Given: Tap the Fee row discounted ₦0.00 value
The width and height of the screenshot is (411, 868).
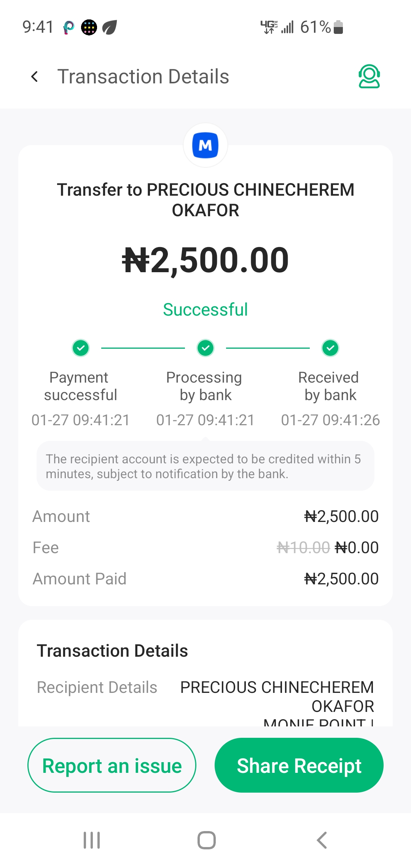Looking at the screenshot, I should point(357,548).
